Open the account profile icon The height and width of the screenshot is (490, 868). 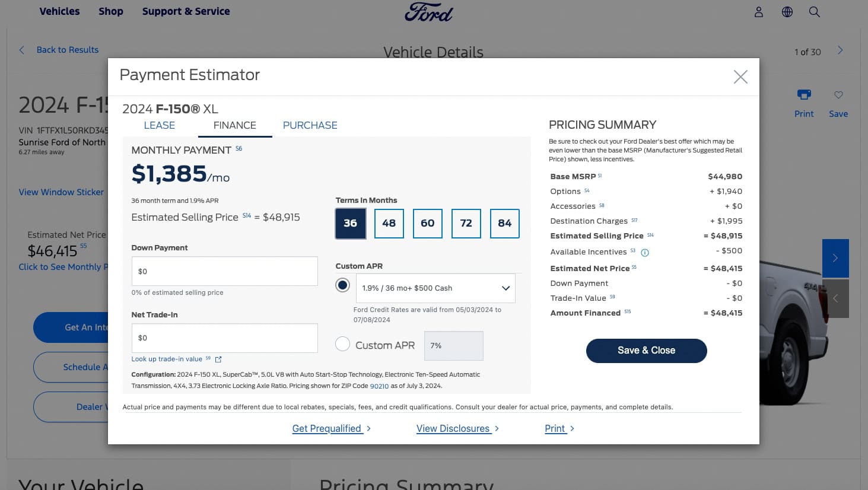pos(758,12)
